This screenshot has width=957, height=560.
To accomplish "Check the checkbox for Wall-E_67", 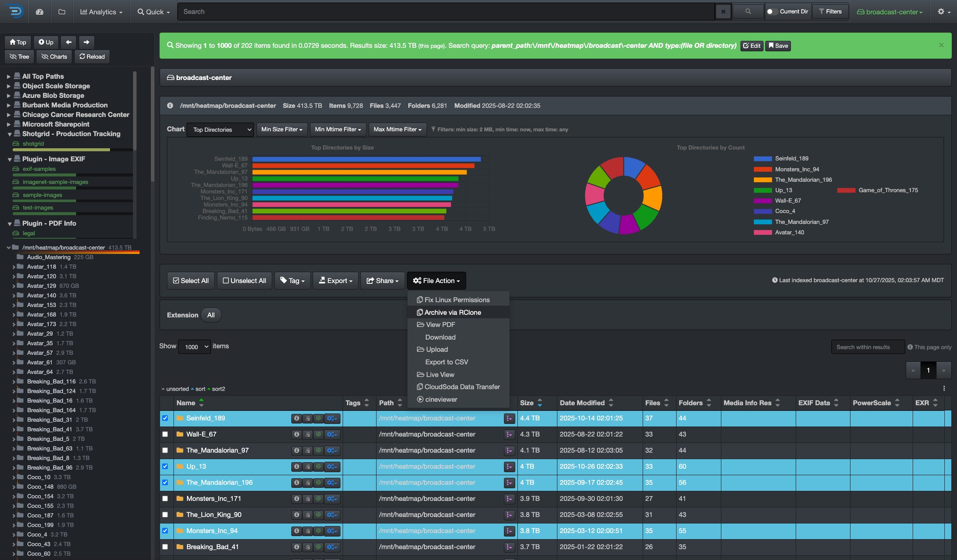I will tap(165, 434).
